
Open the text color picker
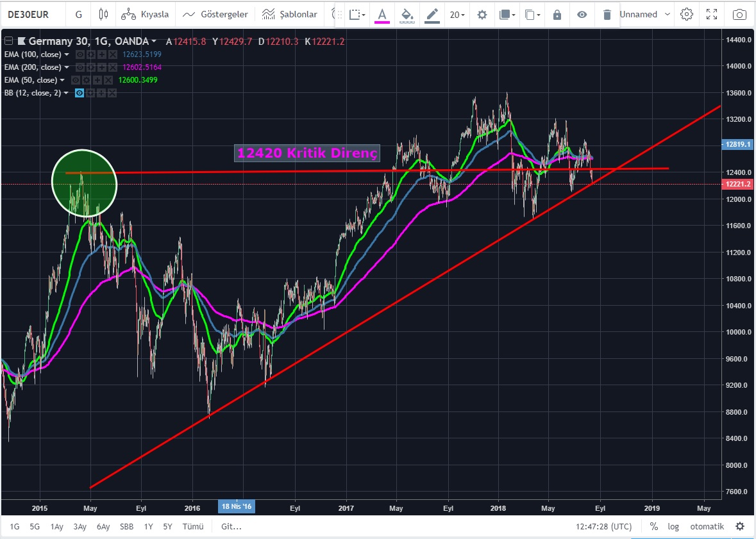coord(382,14)
